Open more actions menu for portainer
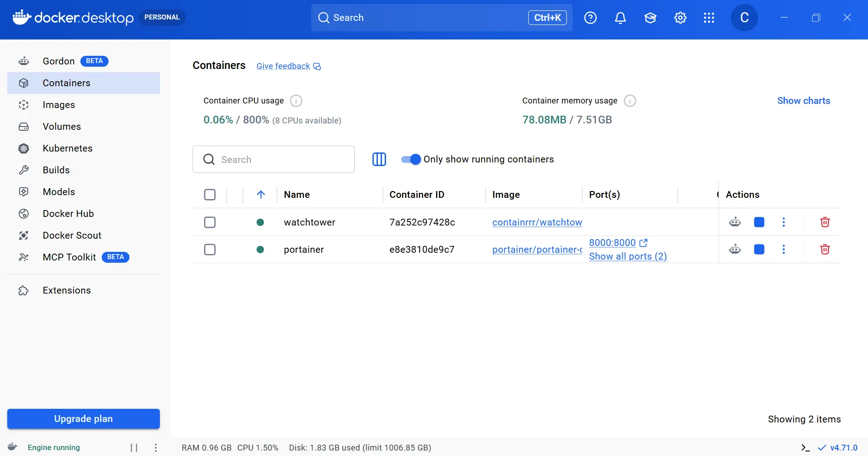 pyautogui.click(x=784, y=250)
